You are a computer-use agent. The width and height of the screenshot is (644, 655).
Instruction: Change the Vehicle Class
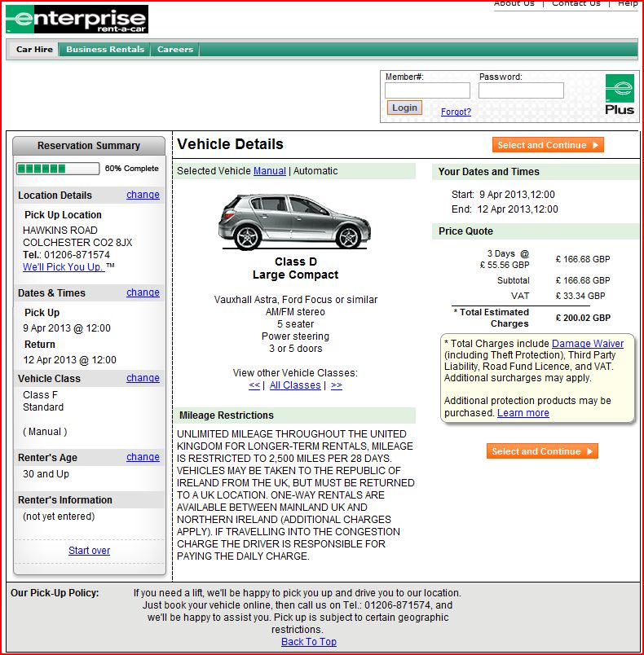143,378
